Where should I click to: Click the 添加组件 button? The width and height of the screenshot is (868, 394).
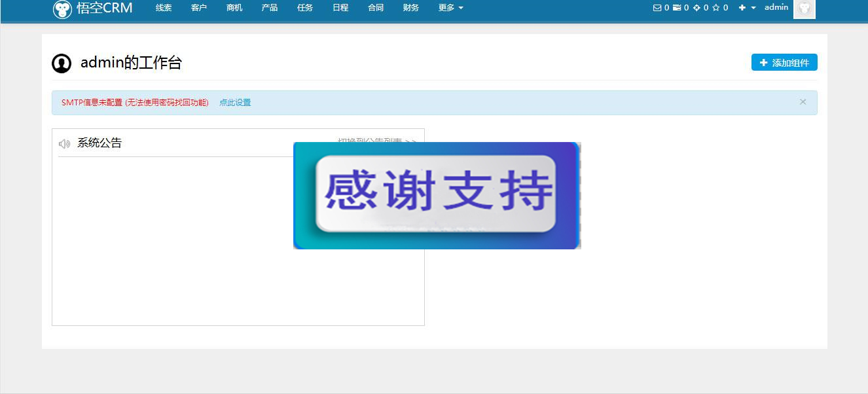[x=784, y=62]
